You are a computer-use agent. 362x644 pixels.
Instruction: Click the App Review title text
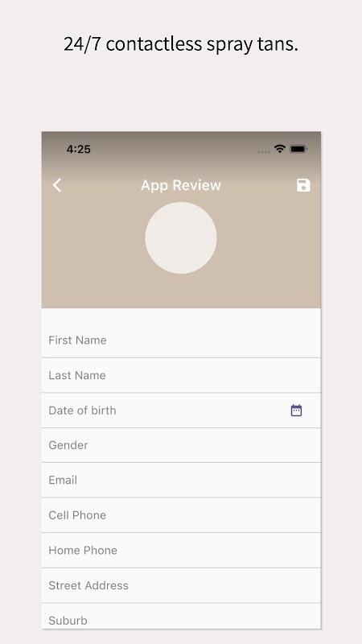181,185
